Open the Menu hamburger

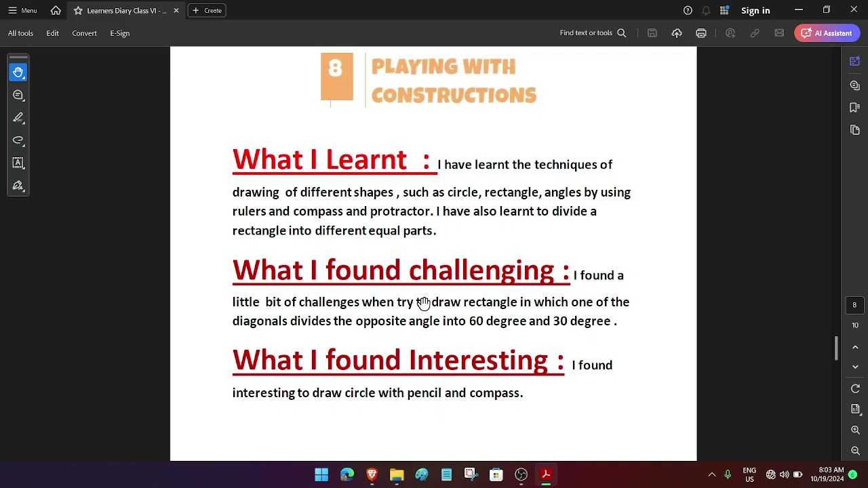[x=22, y=10]
